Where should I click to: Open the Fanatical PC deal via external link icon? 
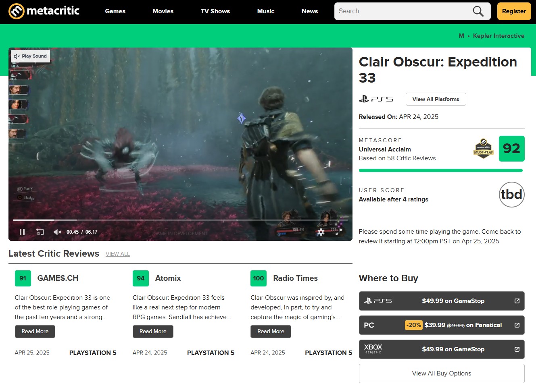pos(517,325)
